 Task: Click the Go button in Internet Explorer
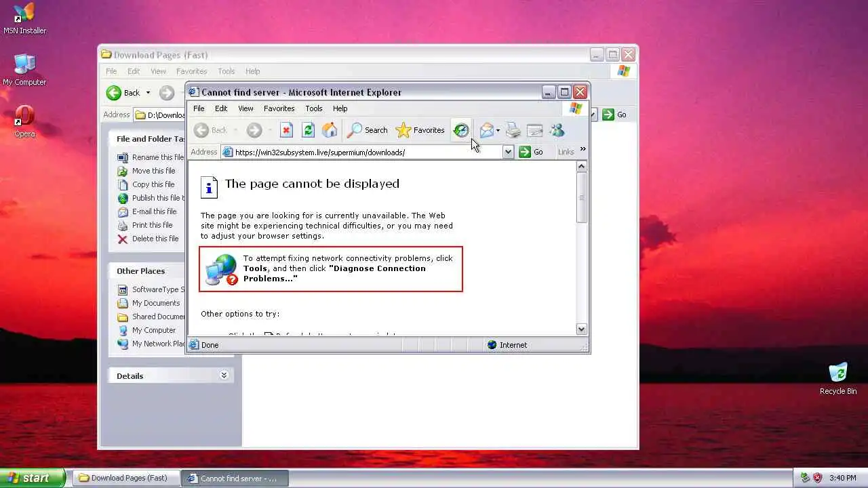click(532, 152)
